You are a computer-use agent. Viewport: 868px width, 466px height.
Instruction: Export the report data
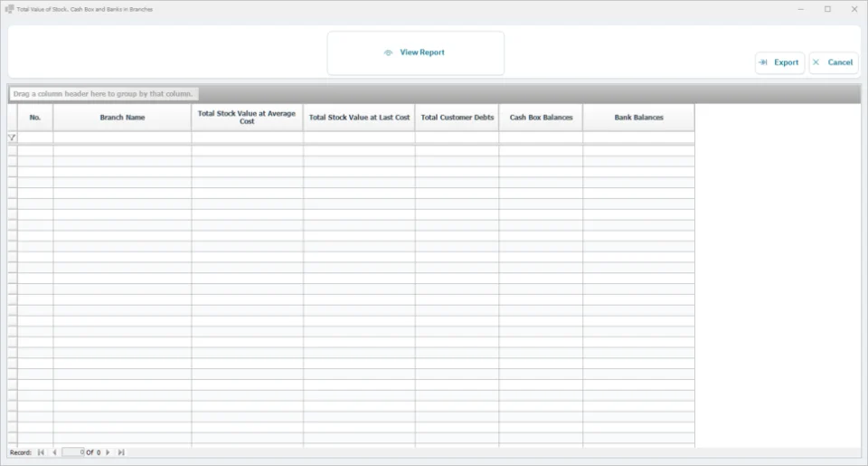[x=779, y=62]
